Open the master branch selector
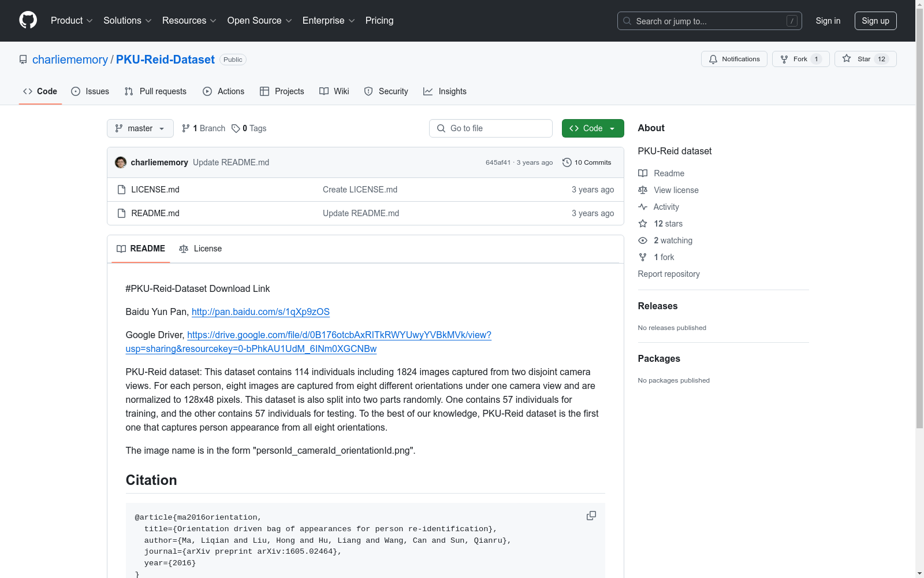 140,128
